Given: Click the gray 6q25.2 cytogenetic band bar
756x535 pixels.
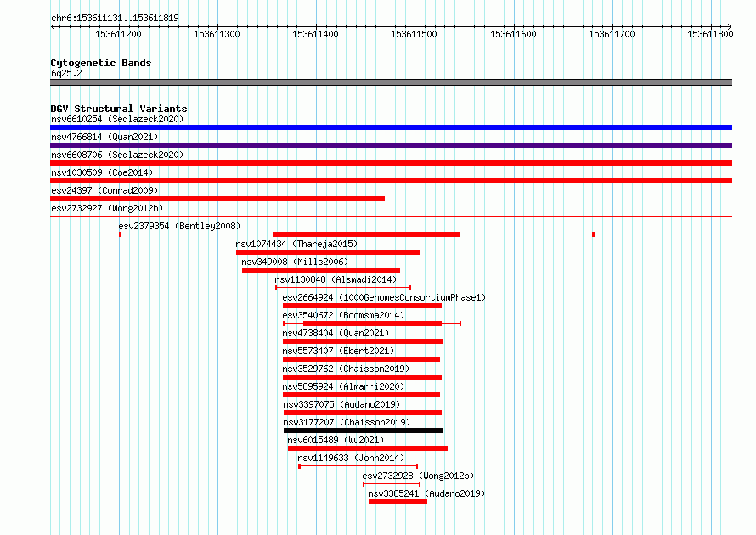Looking at the screenshot, I should click(x=391, y=82).
